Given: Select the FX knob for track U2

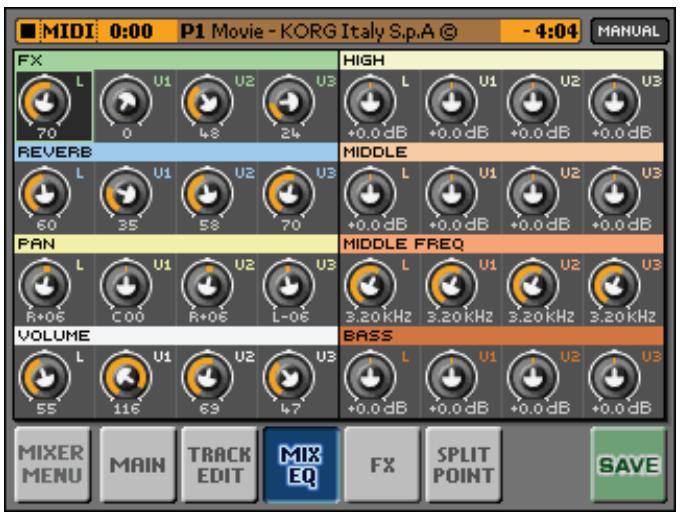Looking at the screenshot, I should click(x=208, y=101).
